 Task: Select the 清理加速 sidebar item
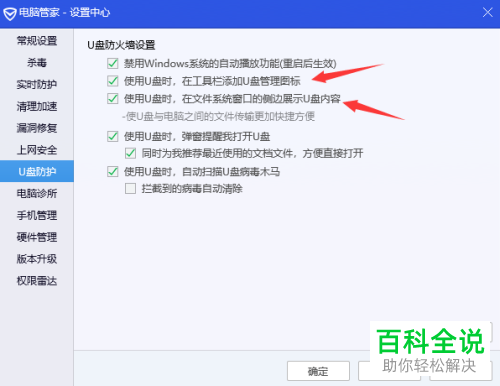pyautogui.click(x=37, y=106)
